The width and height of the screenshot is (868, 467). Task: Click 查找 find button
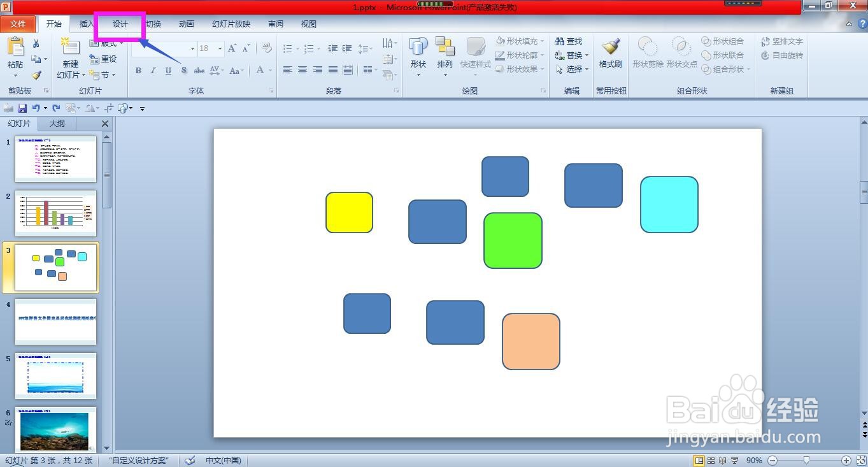point(569,41)
